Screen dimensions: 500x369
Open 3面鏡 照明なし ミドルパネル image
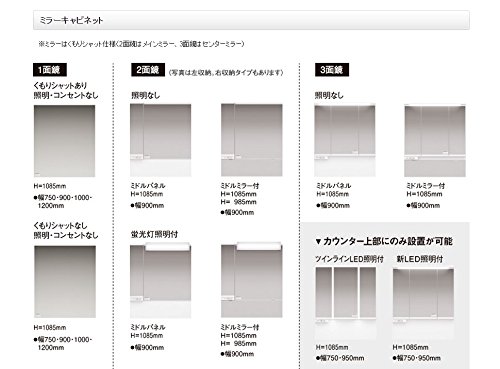[x=345, y=140]
